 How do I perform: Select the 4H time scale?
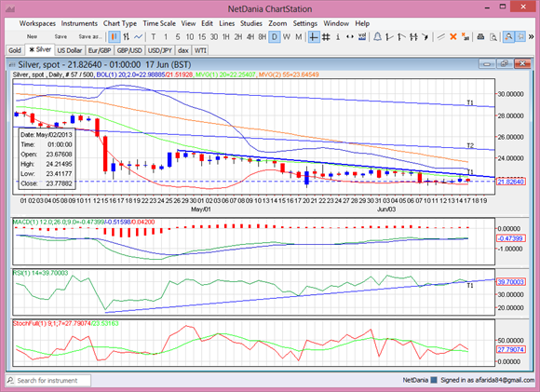[x=250, y=36]
